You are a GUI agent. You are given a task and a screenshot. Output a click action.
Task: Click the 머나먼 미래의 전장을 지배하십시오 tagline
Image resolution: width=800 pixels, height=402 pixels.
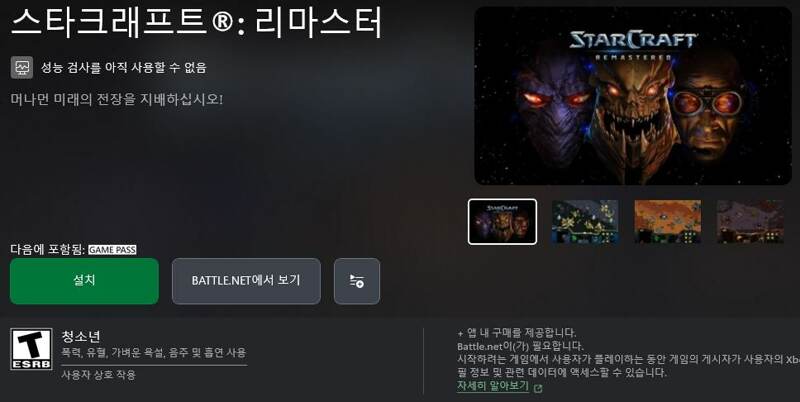(x=116, y=99)
